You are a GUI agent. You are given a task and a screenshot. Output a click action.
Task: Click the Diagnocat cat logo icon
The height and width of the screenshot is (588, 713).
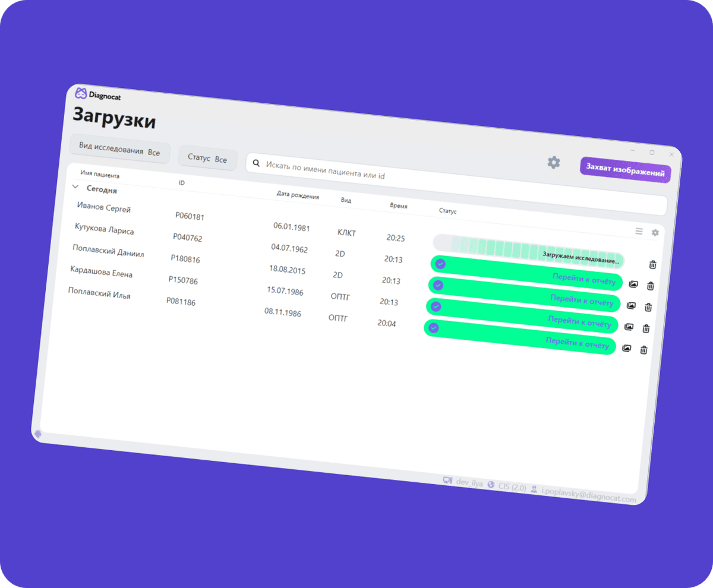coord(81,93)
